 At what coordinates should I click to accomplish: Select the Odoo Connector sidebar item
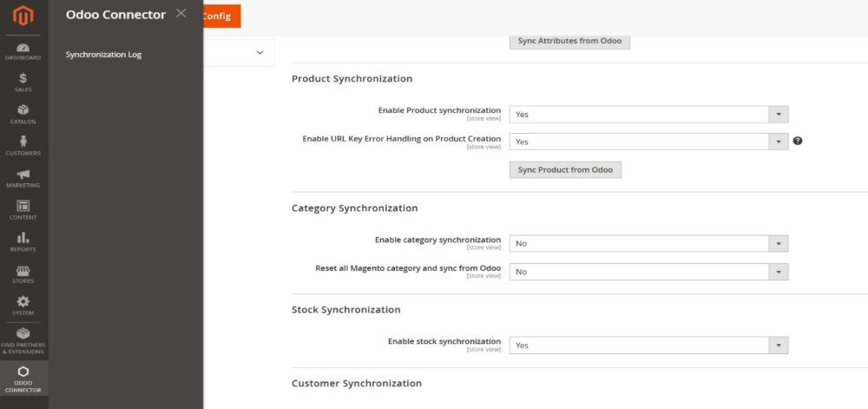[23, 379]
